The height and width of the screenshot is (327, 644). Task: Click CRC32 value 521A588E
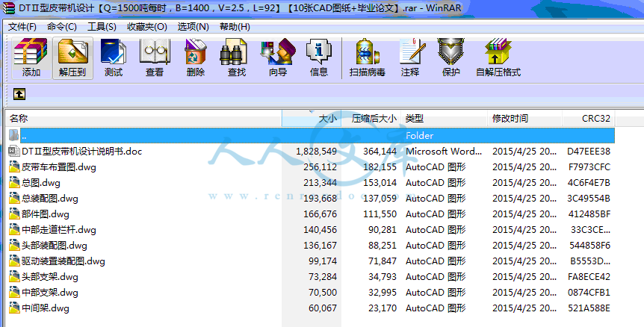[589, 308]
